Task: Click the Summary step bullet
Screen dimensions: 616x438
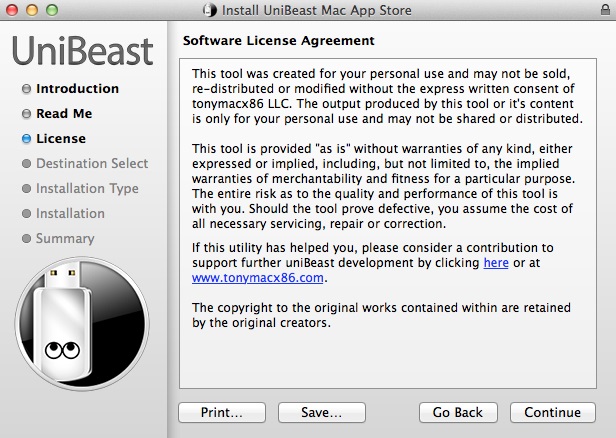Action: [x=26, y=239]
